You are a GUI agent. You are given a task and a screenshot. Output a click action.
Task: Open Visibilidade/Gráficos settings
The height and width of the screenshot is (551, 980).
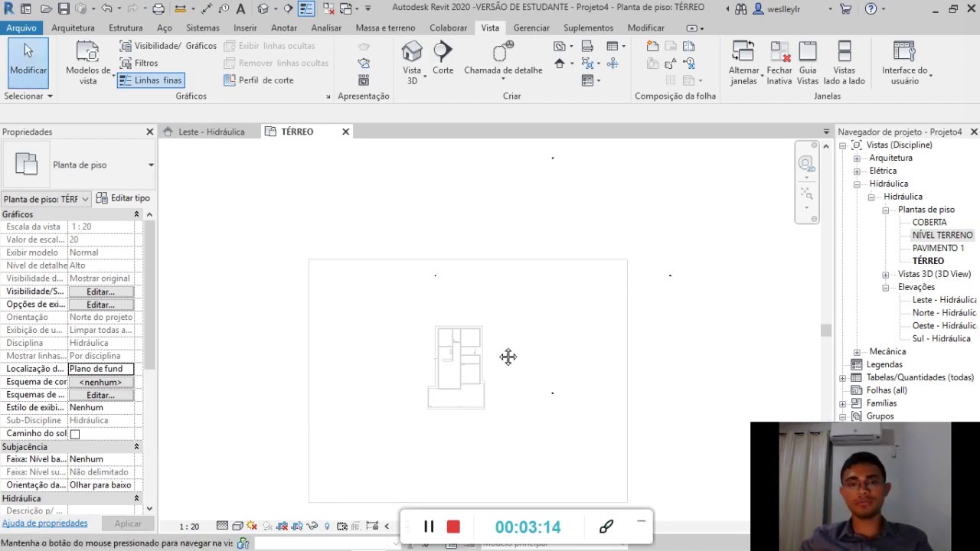168,46
